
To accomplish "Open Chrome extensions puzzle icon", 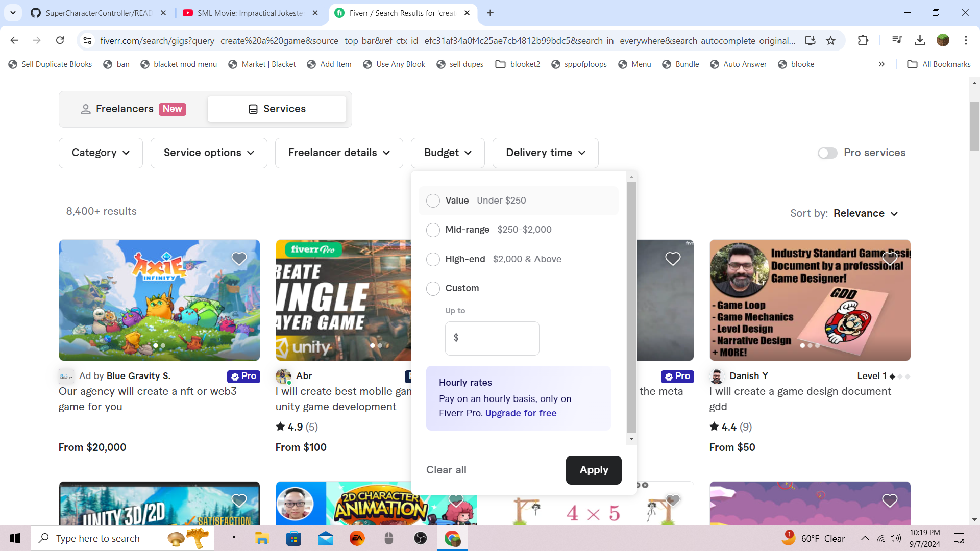I will (863, 40).
